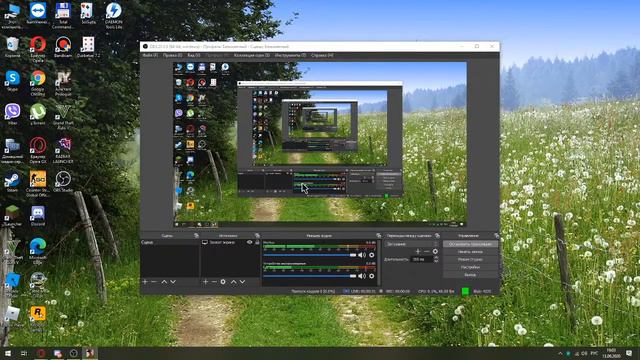This screenshot has width=640, height=360.
Task: Select the scene row in Scenes list
Action: [170, 242]
